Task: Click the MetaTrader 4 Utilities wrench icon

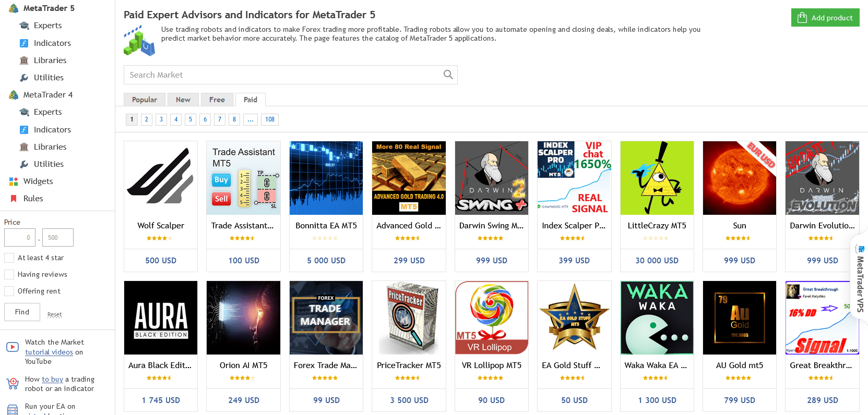Action: click(24, 164)
